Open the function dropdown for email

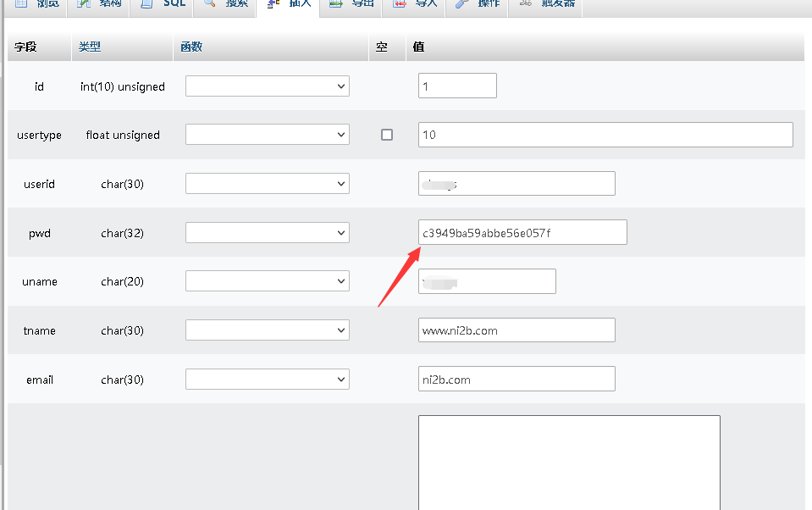[267, 380]
